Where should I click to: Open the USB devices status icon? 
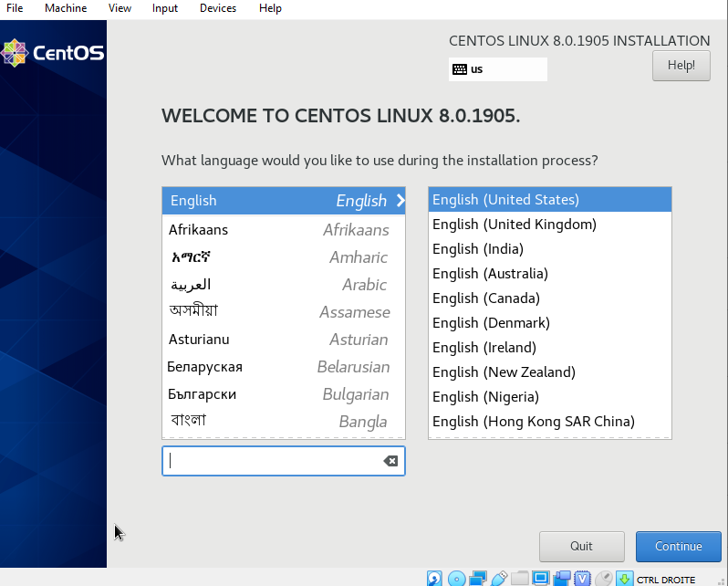point(499,579)
